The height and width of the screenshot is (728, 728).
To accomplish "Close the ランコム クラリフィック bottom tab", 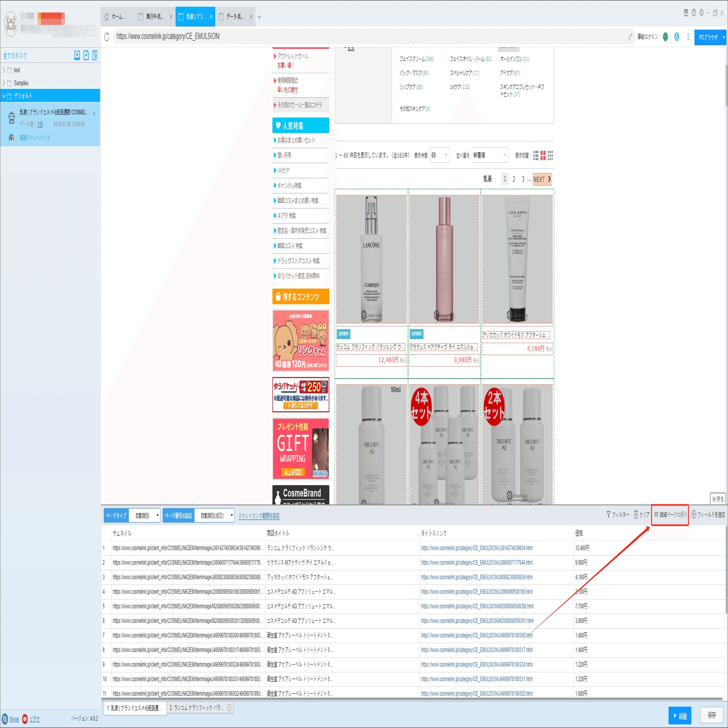I will [x=229, y=708].
